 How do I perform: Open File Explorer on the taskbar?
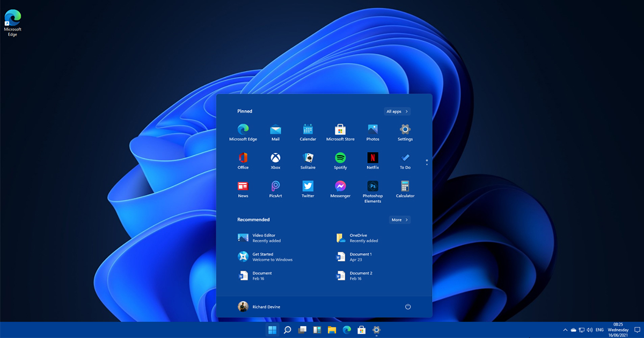tap(332, 330)
